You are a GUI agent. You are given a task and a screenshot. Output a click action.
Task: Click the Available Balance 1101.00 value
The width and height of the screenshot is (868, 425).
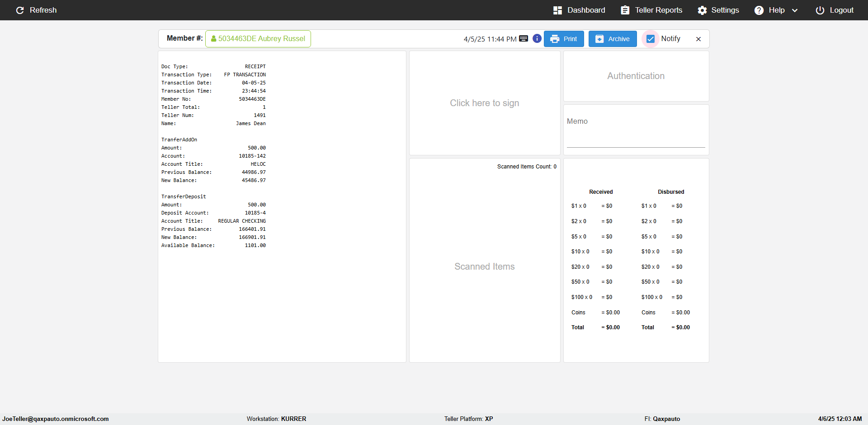point(255,245)
